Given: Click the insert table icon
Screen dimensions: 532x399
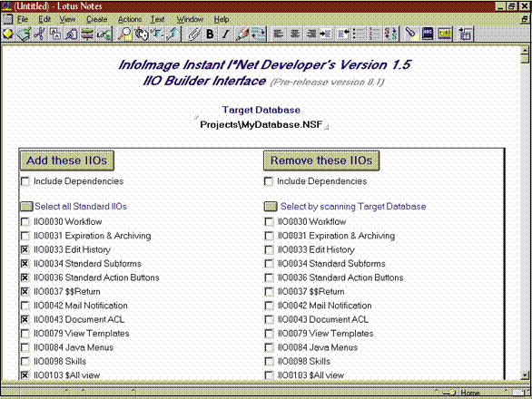Looking at the screenshot, I should click(465, 34).
